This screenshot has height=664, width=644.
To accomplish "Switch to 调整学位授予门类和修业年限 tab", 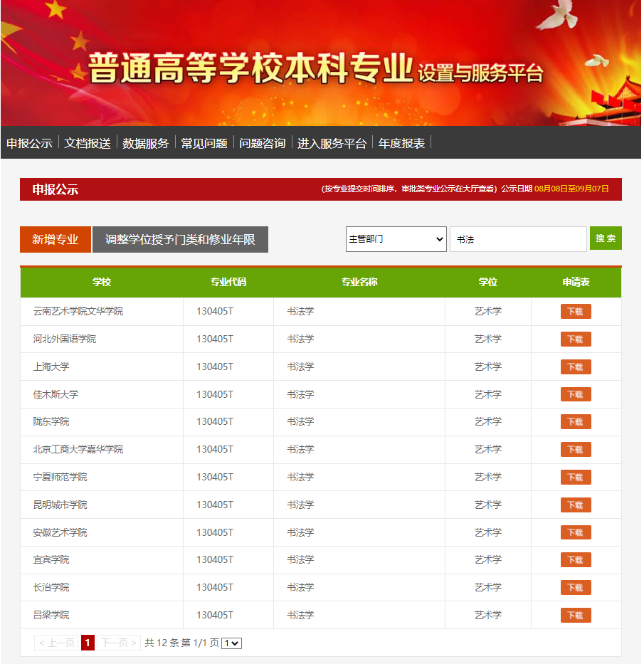I will [180, 240].
